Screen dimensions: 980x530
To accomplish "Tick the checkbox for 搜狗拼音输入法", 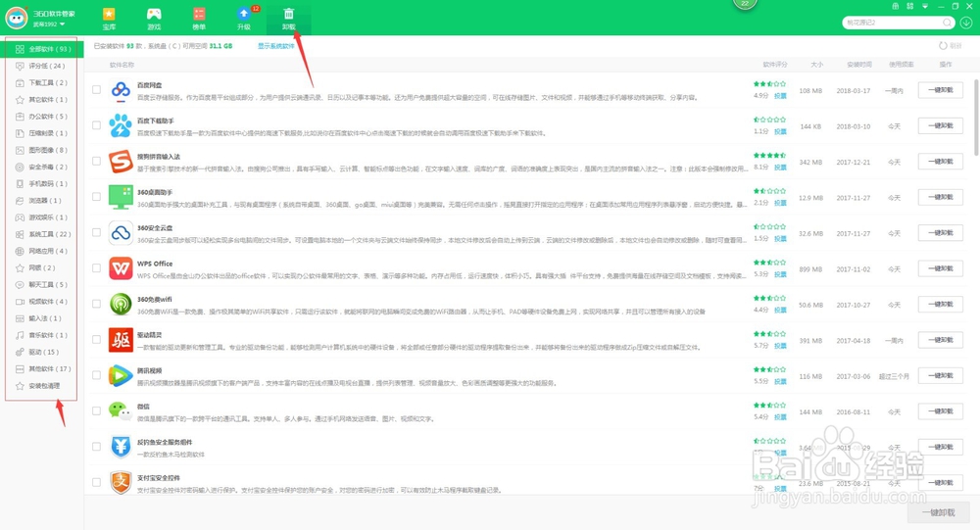I will point(96,161).
